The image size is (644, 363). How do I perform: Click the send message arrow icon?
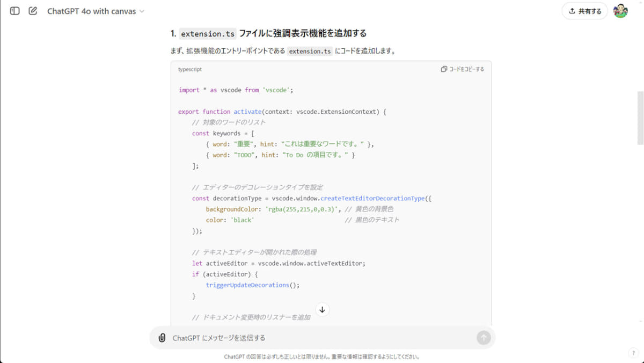click(x=483, y=338)
